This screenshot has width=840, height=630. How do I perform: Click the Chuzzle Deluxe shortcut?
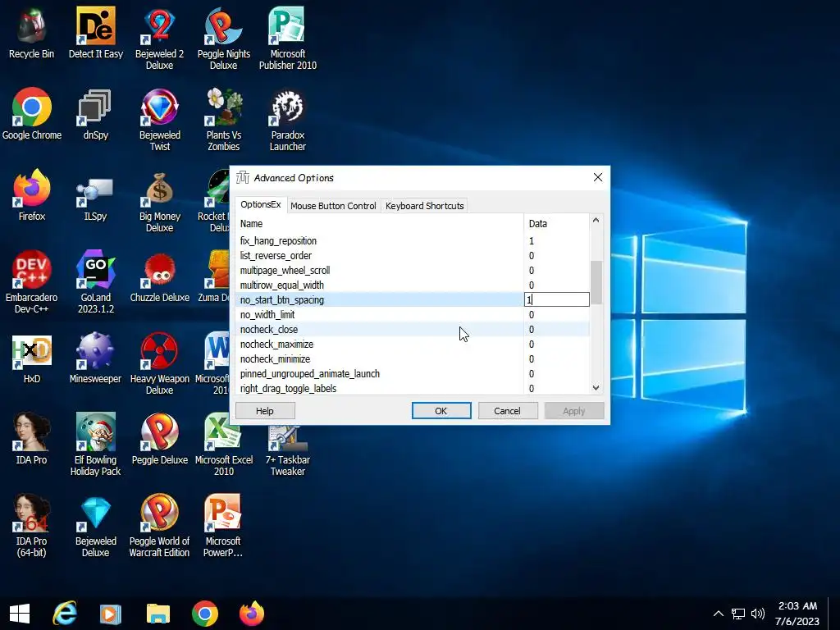pyautogui.click(x=160, y=277)
